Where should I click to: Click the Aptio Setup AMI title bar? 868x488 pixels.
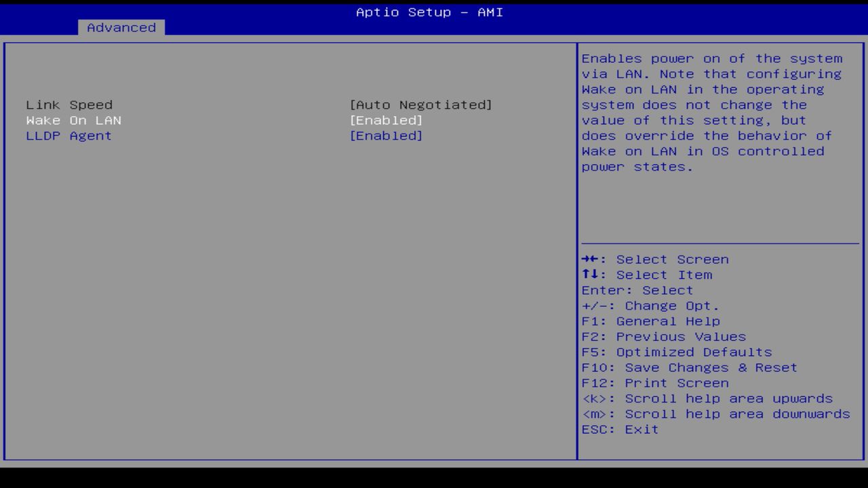point(429,12)
